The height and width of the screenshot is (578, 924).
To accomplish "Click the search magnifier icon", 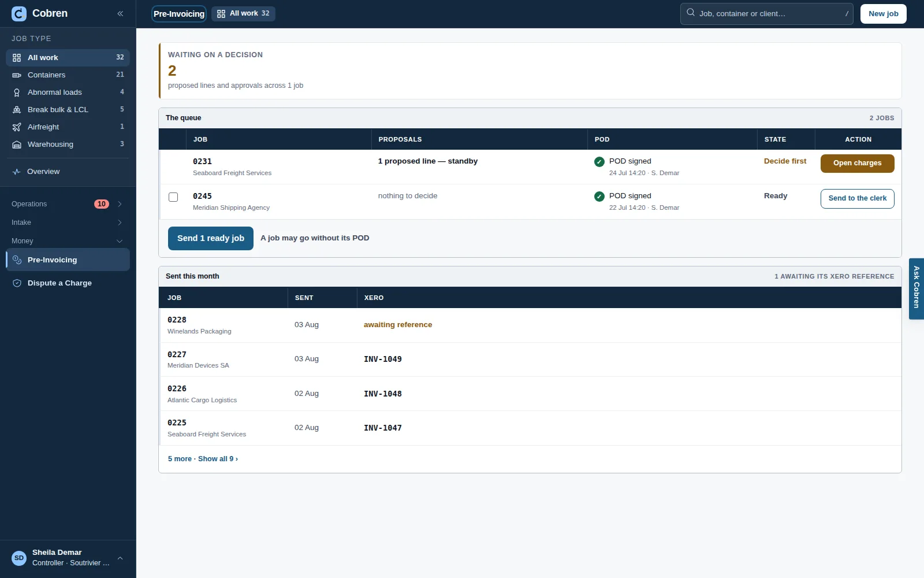I will click(691, 12).
